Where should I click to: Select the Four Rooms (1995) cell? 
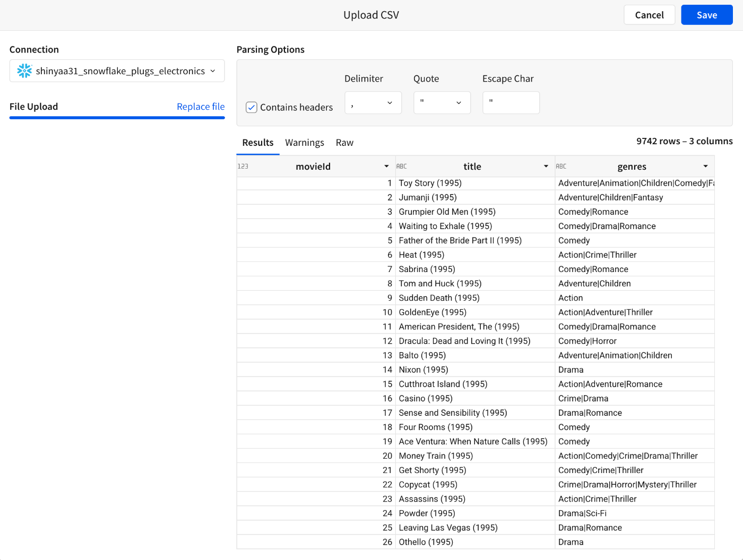tap(475, 427)
